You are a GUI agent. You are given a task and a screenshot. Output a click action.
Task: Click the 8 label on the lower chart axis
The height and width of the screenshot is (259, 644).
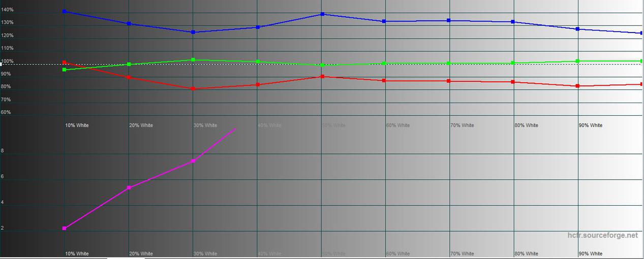click(3, 151)
